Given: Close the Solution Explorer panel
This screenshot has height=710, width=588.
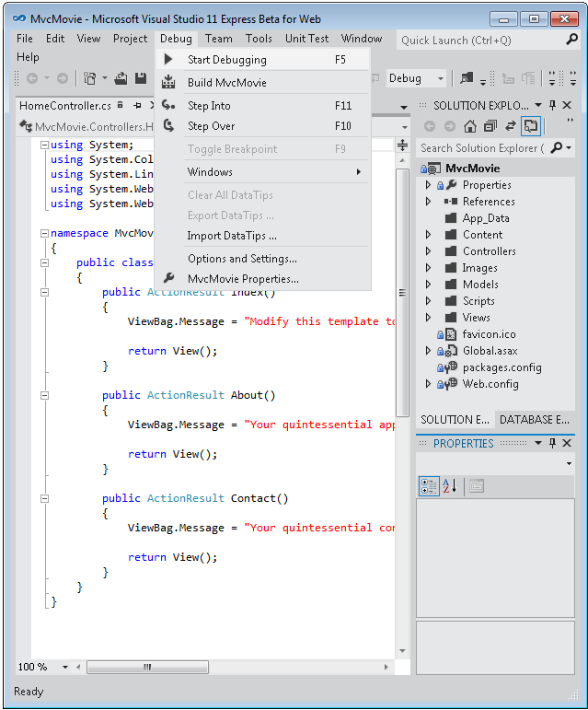Looking at the screenshot, I should (567, 105).
